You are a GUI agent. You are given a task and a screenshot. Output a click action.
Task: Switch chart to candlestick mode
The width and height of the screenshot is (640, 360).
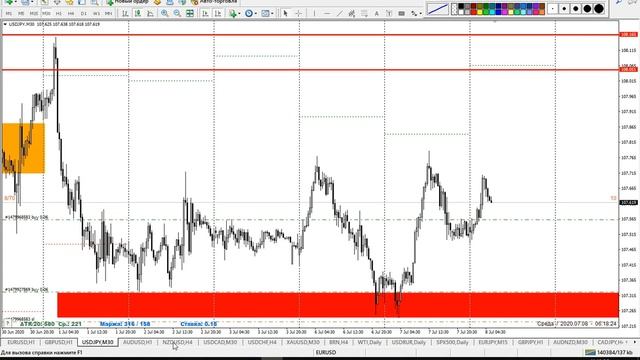coord(138,13)
